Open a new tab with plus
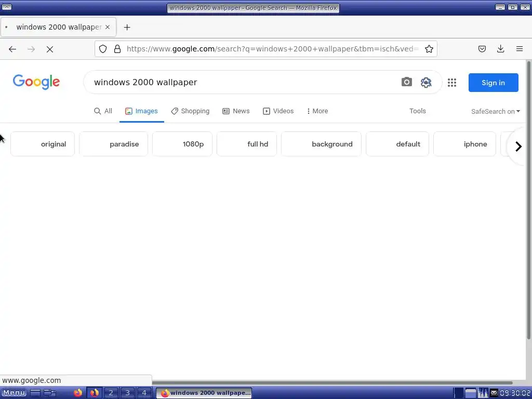Screen dimensions: 532x399 (127, 27)
